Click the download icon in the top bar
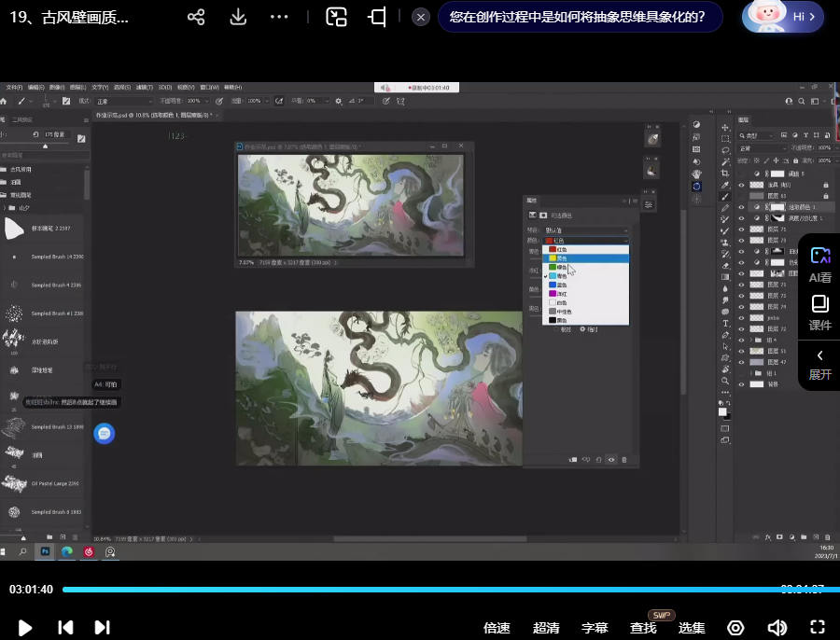Image resolution: width=840 pixels, height=640 pixels. 238,17
